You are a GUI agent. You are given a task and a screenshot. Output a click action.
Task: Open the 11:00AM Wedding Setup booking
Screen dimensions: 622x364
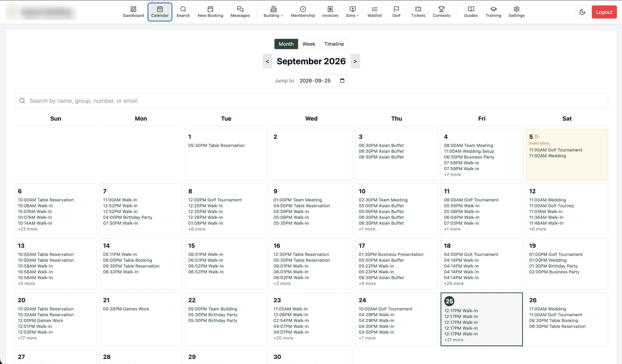(x=469, y=151)
